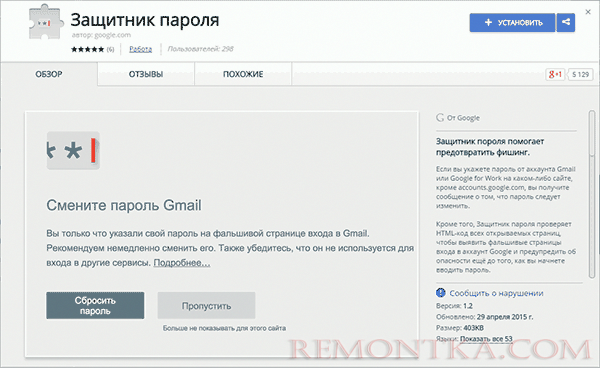This screenshot has height=368, width=600.
Task: Click the Обновлено: 29 апреля 2015 г. text
Action: coord(484,317)
